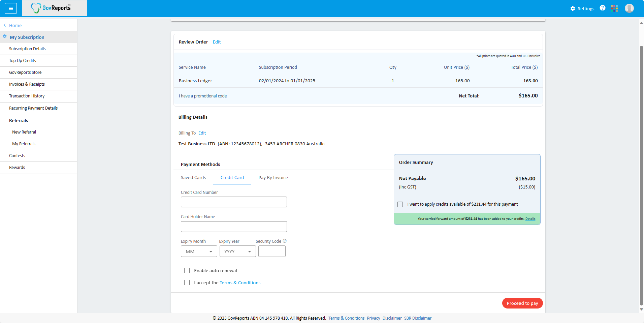Click the Referrals heading in sidebar
This screenshot has height=323, width=644.
tap(19, 121)
